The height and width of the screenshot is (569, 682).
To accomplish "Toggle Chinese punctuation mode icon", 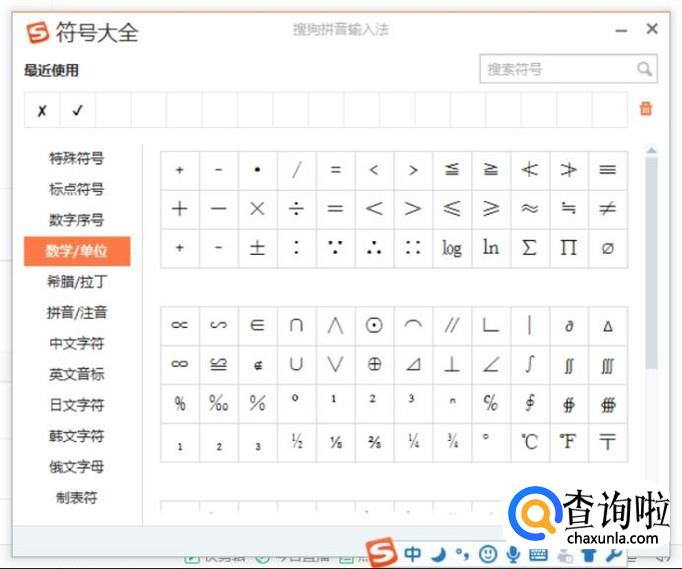I will [461, 554].
